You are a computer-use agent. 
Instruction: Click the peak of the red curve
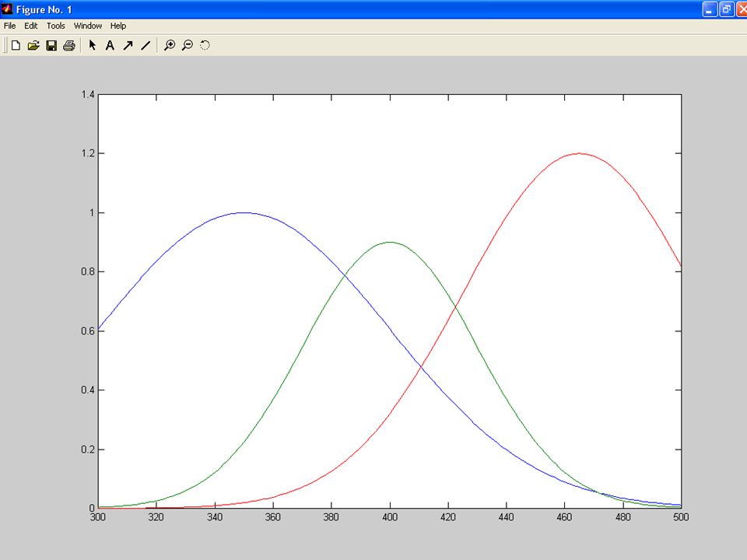pyautogui.click(x=579, y=153)
